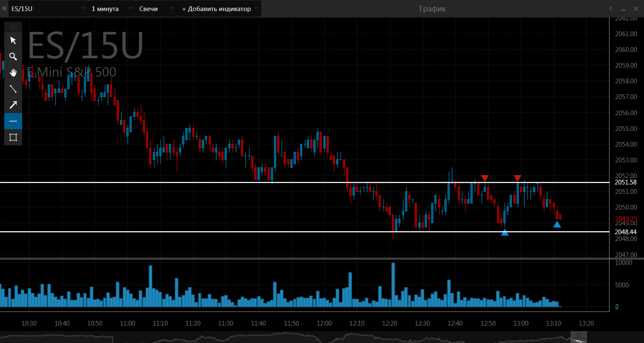Select the magnifier zoom tool

(13, 57)
